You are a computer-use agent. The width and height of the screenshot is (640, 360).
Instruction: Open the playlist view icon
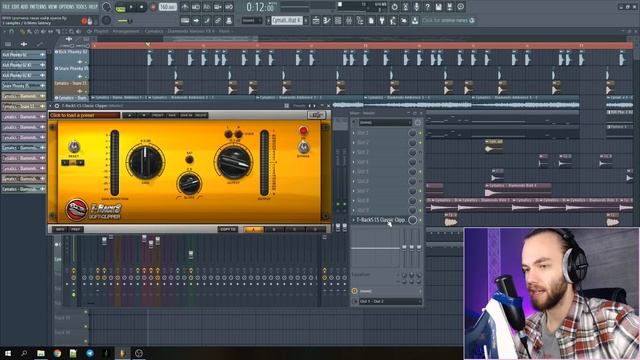[x=316, y=20]
